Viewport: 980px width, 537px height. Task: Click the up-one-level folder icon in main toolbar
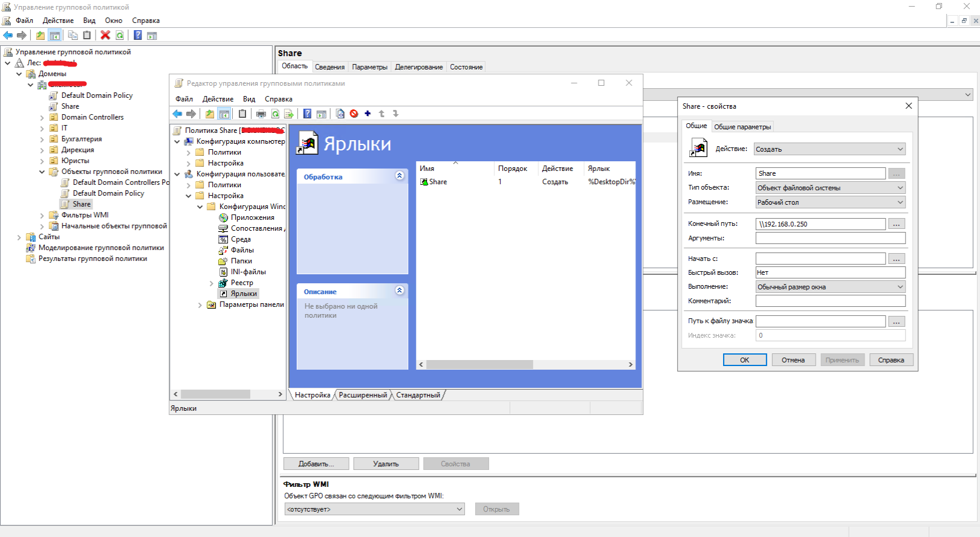pos(40,36)
